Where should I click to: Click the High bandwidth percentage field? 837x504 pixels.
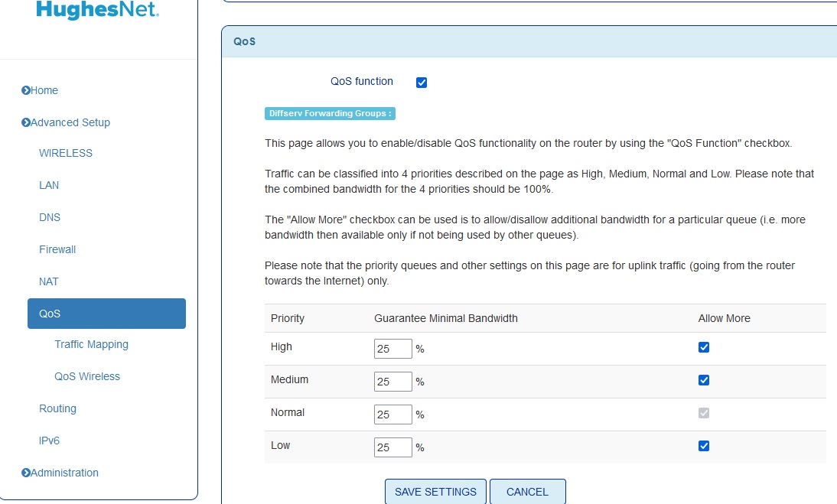tap(393, 349)
